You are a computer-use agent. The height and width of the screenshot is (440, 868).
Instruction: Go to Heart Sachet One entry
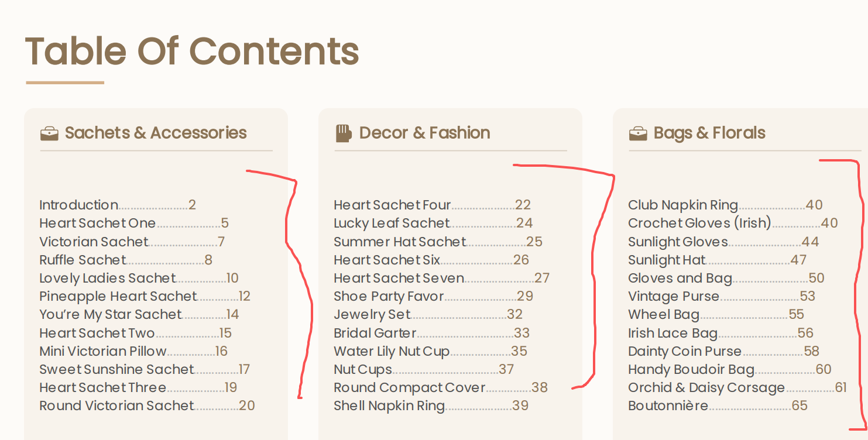click(134, 223)
